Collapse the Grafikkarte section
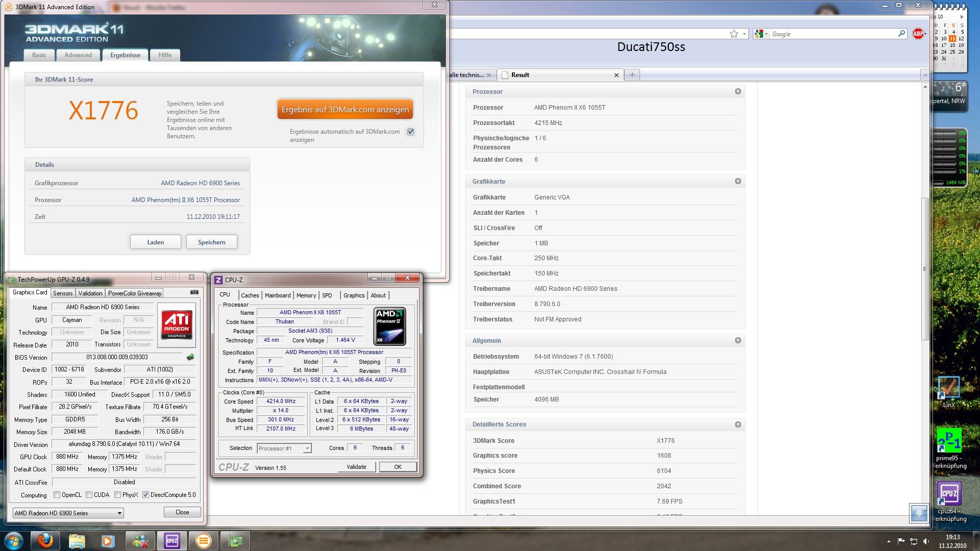The image size is (980, 551). pos(738,181)
